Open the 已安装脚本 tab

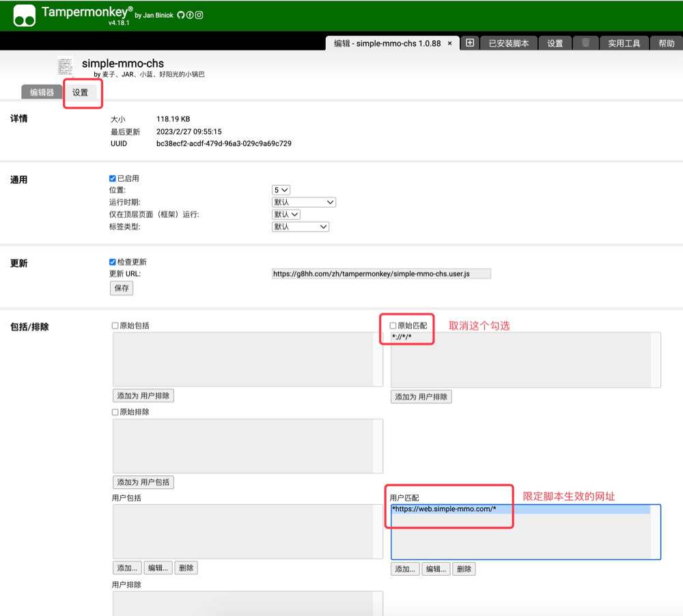point(509,44)
